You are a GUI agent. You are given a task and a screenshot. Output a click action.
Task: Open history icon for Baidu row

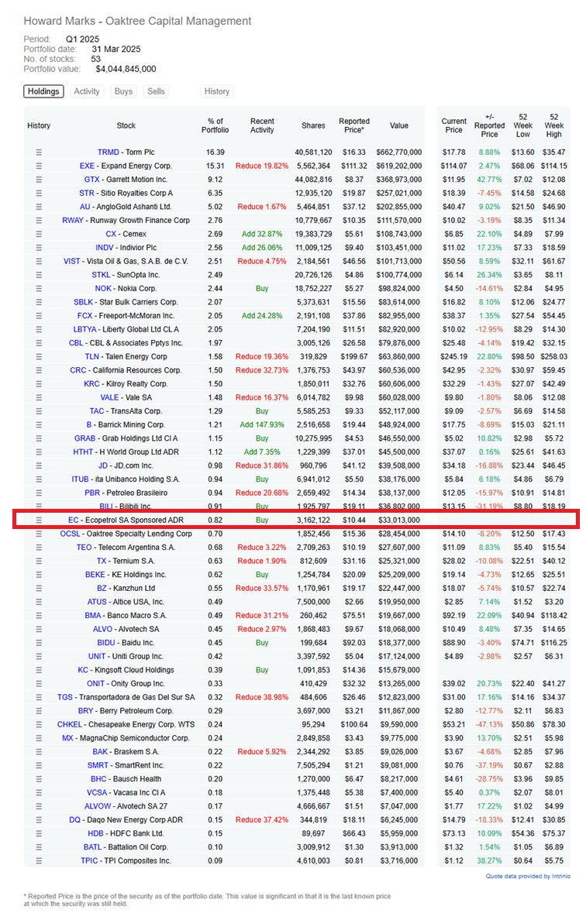(x=39, y=642)
